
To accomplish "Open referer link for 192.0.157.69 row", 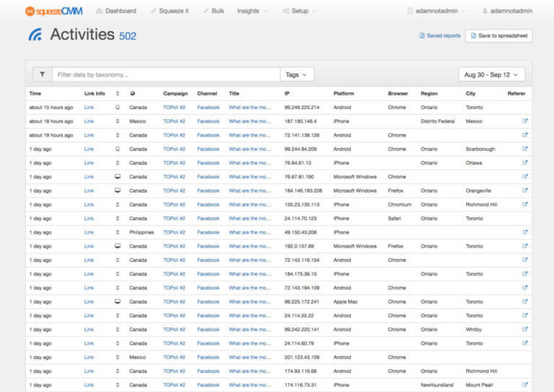I will point(525,246).
